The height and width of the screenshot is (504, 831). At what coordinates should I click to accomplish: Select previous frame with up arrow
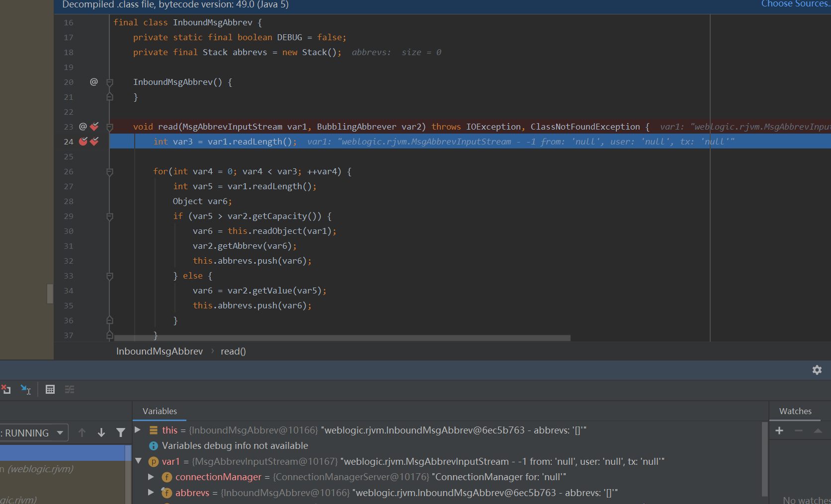point(82,432)
